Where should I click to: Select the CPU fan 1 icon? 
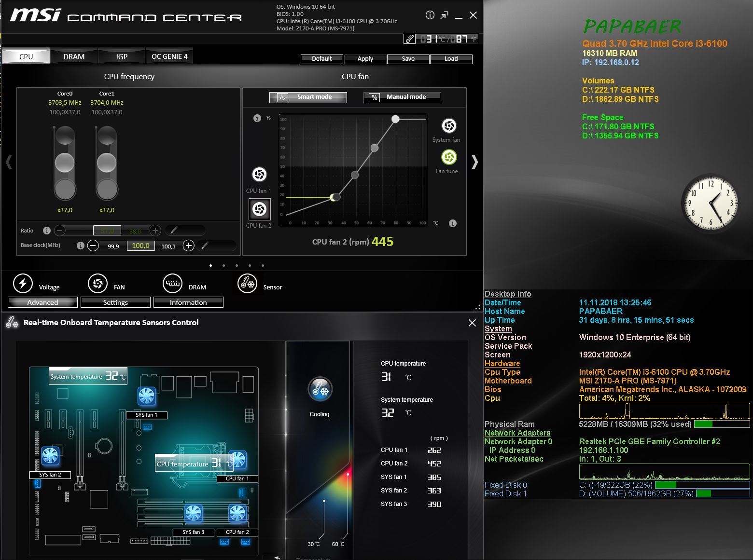(x=259, y=175)
